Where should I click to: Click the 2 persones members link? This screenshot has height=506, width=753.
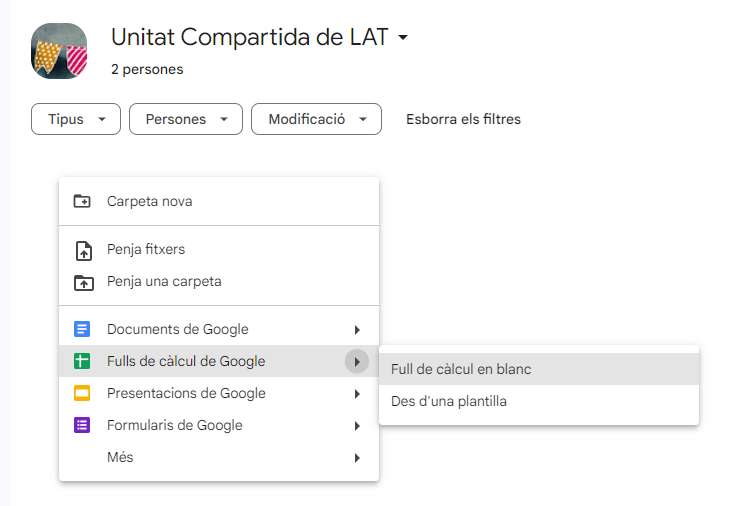coord(147,70)
